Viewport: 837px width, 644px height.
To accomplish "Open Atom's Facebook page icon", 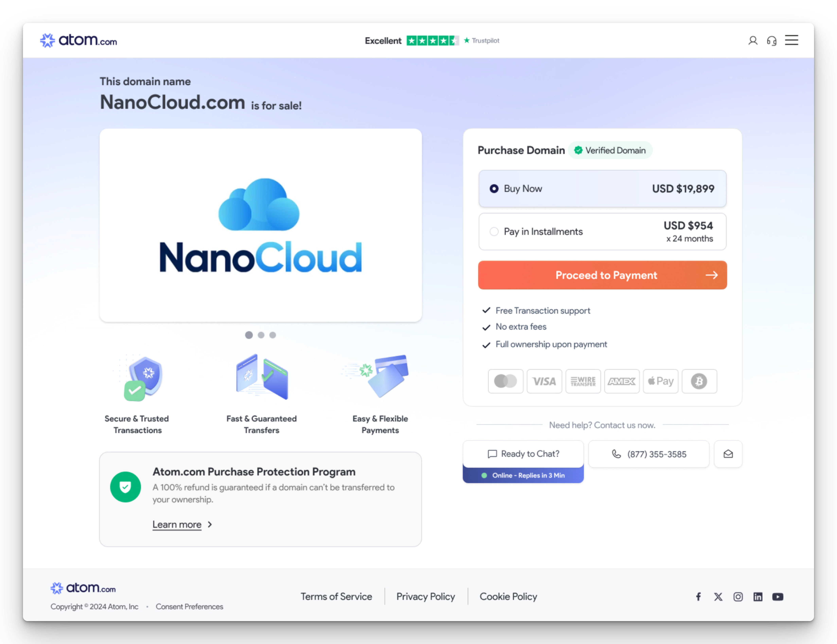I will [x=698, y=597].
